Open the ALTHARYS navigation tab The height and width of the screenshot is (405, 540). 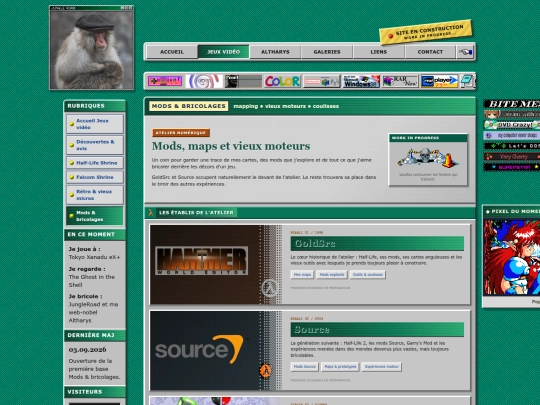pos(275,52)
